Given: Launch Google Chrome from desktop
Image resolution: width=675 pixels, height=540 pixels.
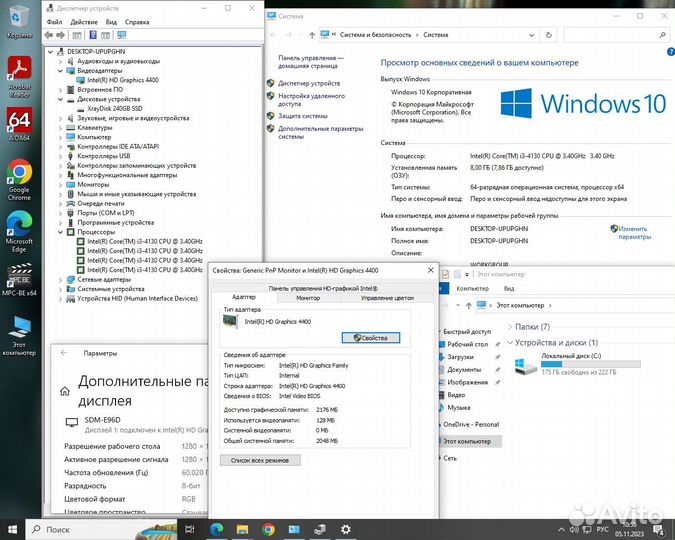Looking at the screenshot, I should click(x=19, y=180).
